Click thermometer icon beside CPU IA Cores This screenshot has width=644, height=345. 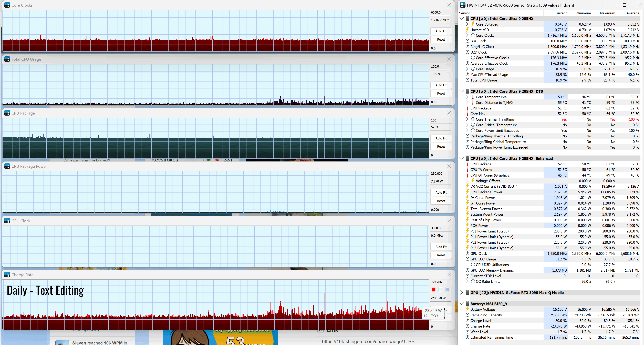pyautogui.click(x=467, y=170)
